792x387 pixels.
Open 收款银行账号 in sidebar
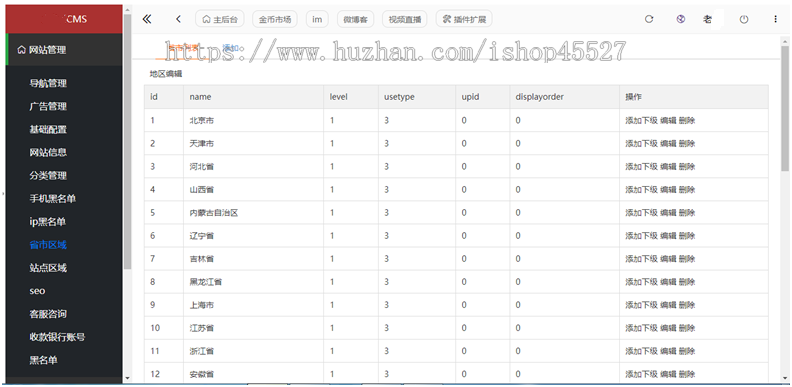pyautogui.click(x=57, y=337)
